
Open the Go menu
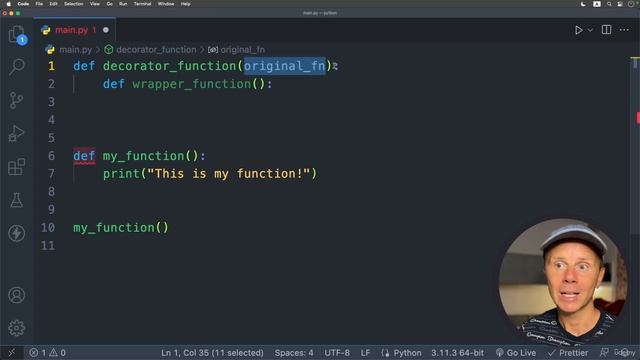point(109,4)
